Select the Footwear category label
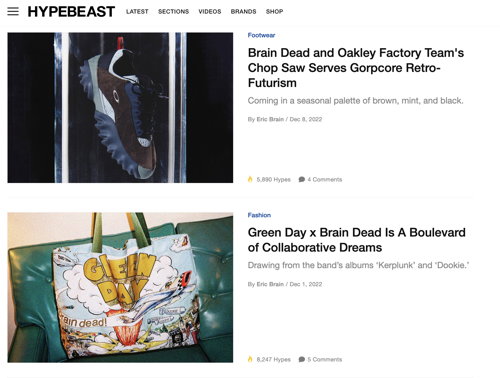Screen dimensions: 500x378 pyautogui.click(x=261, y=35)
